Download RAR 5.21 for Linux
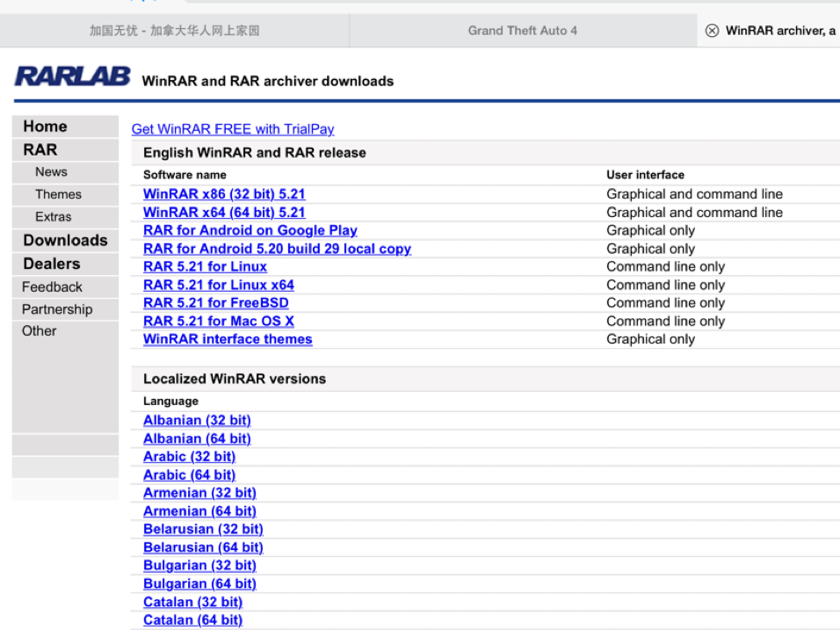Viewport: 840px width, 630px height. pyautogui.click(x=205, y=267)
